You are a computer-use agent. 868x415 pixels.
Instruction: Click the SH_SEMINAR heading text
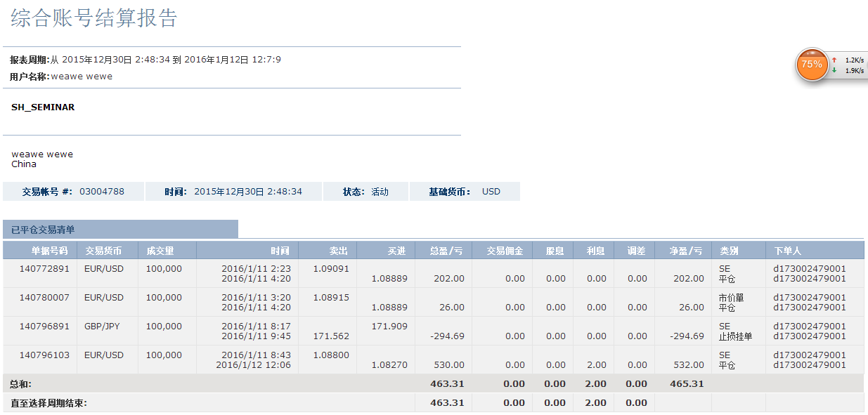pyautogui.click(x=43, y=107)
